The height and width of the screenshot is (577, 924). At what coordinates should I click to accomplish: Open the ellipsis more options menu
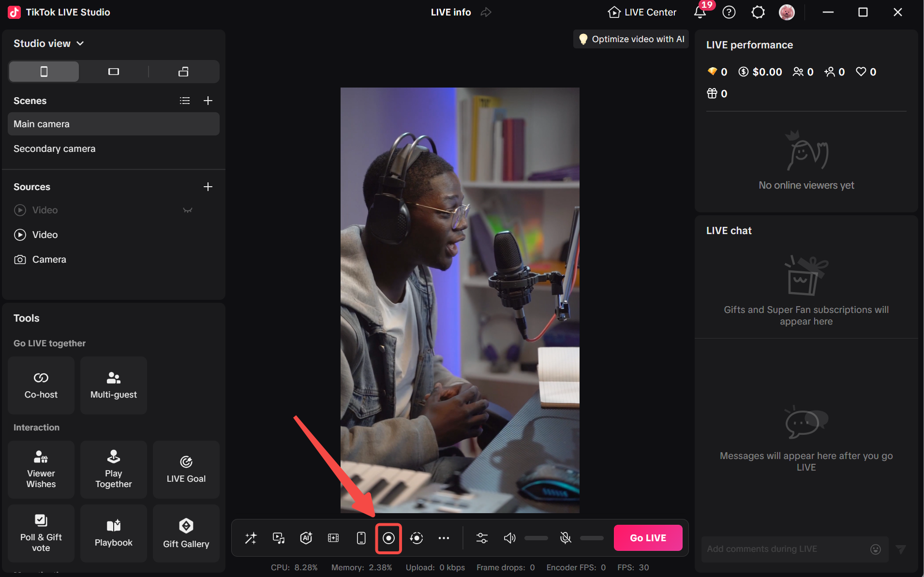[444, 538]
